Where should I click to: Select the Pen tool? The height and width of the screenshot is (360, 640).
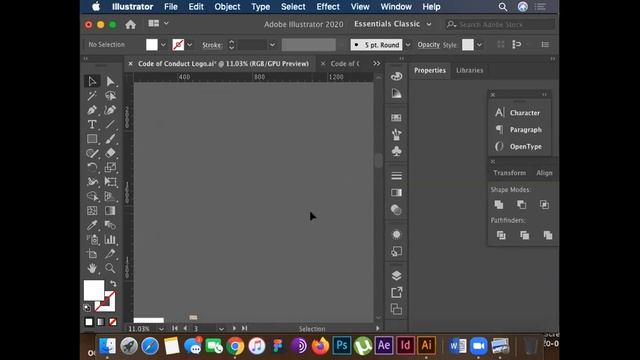point(92,110)
